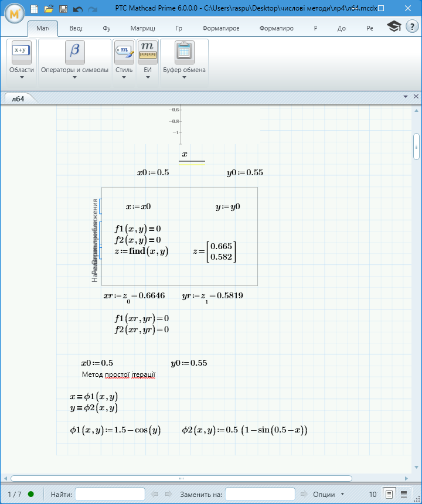Screen dimensions: 422x504
Task: Open the first Форматирование ribbon tab
Action: [221, 28]
